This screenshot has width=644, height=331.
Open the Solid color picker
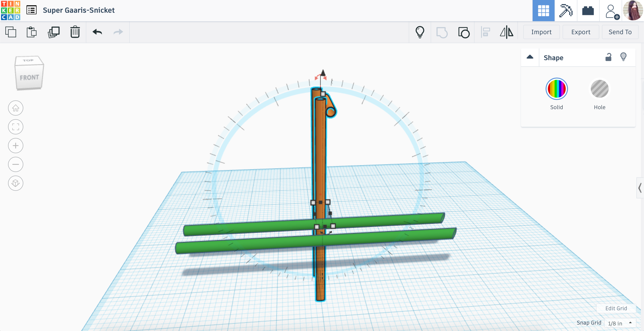pos(557,89)
